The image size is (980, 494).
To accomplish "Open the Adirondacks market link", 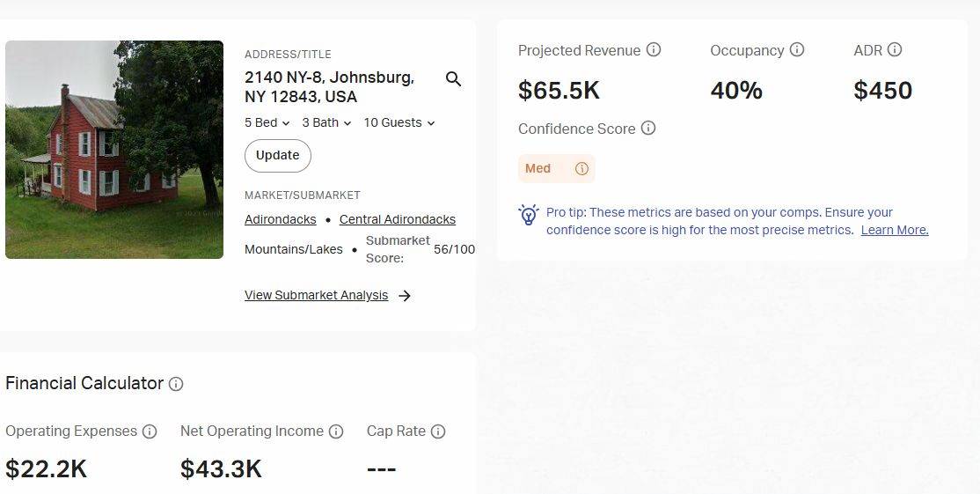I will tap(280, 219).
